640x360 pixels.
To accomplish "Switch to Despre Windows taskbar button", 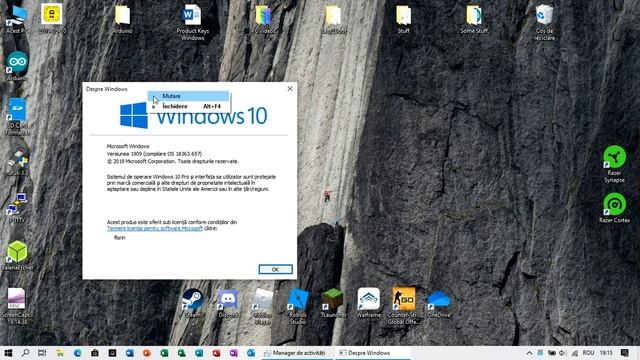I will click(x=373, y=353).
